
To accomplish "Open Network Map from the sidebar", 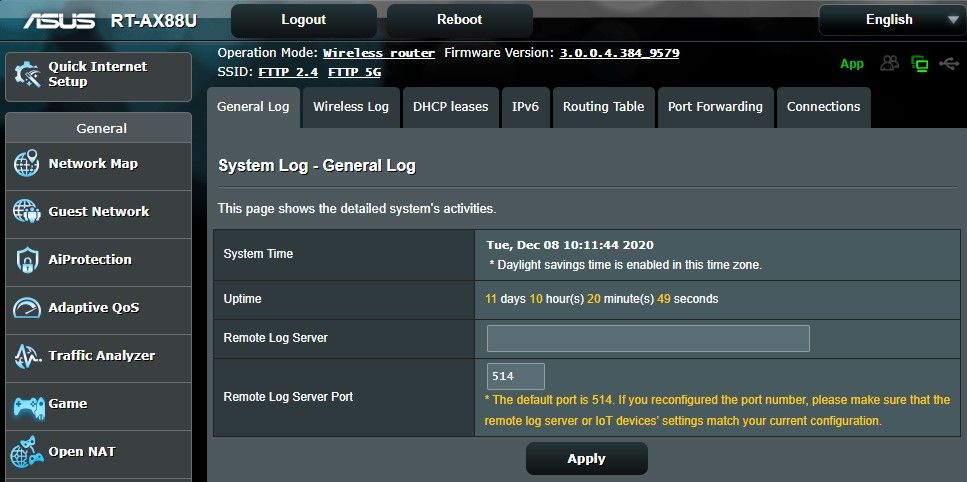I will [99, 164].
